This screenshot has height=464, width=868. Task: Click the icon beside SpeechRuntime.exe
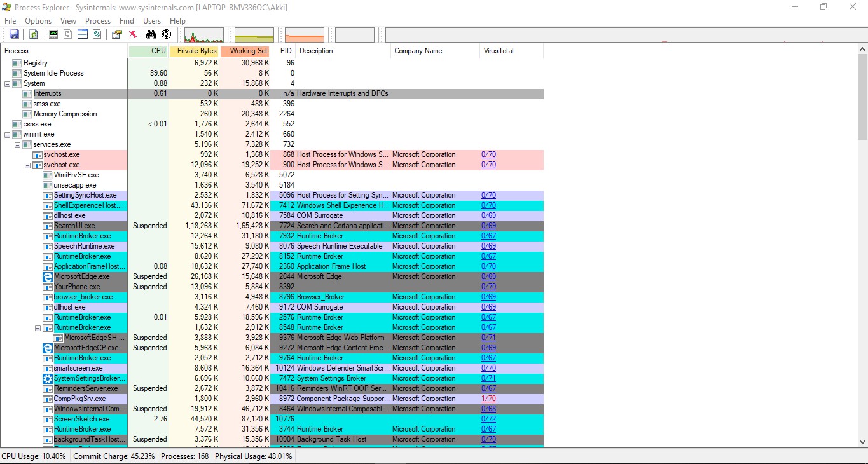(48, 246)
